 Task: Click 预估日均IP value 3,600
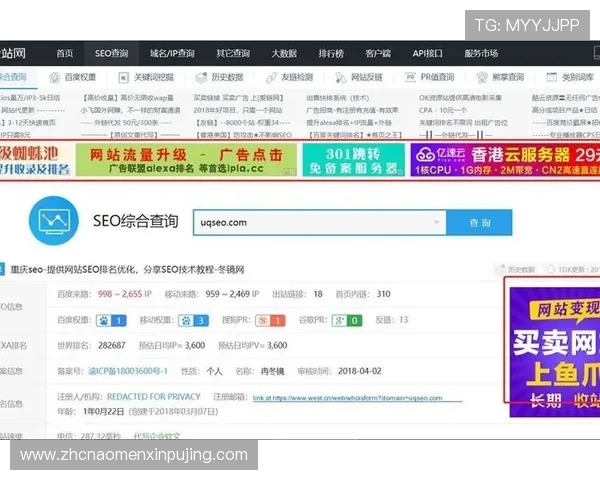point(195,345)
